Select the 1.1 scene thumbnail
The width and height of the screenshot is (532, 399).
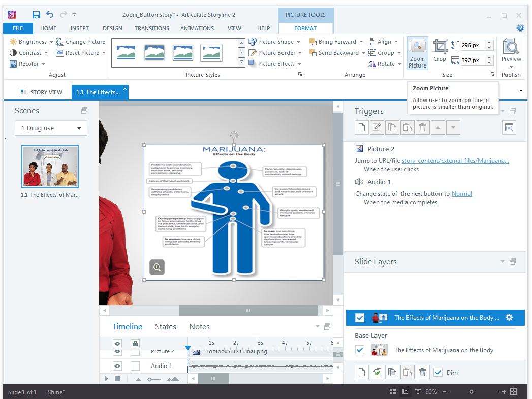pos(50,166)
